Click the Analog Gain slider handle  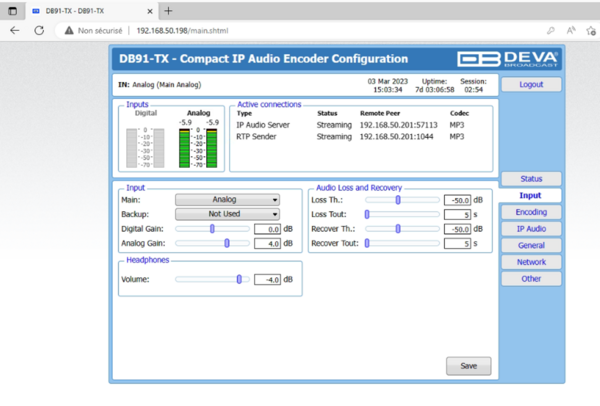tap(227, 243)
